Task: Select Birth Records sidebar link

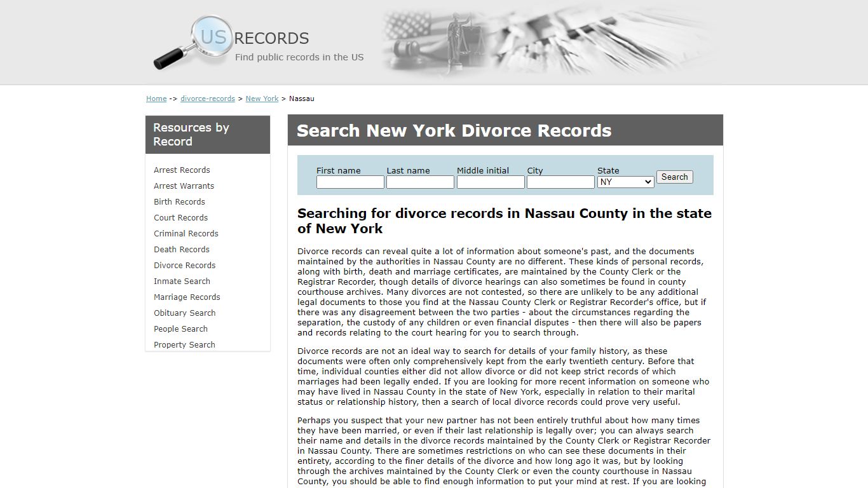Action: point(179,201)
